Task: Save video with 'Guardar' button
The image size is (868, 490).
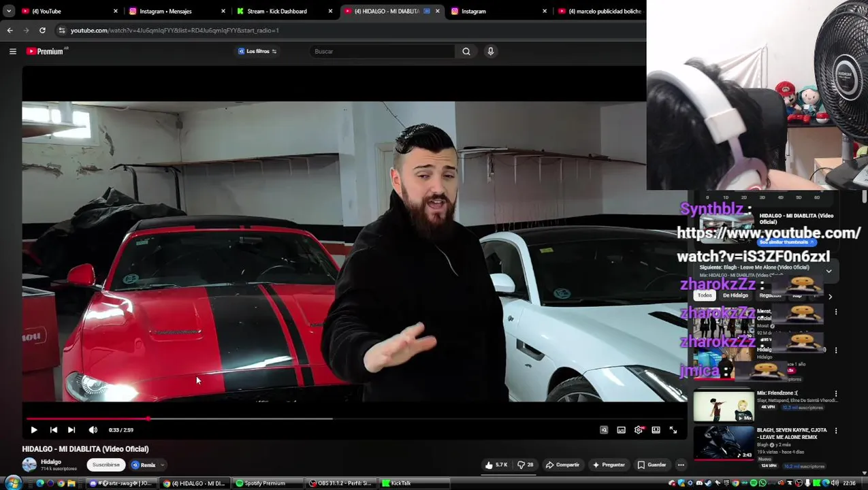Action: click(652, 465)
